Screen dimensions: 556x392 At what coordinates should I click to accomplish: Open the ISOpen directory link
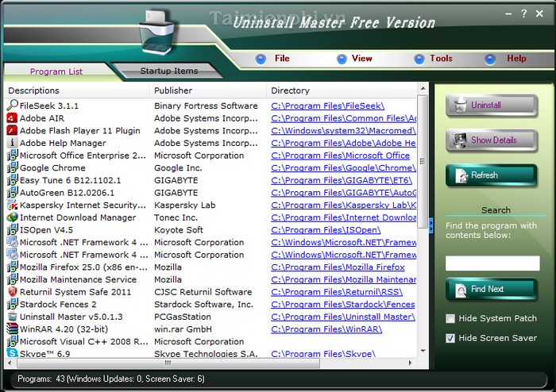pos(326,230)
